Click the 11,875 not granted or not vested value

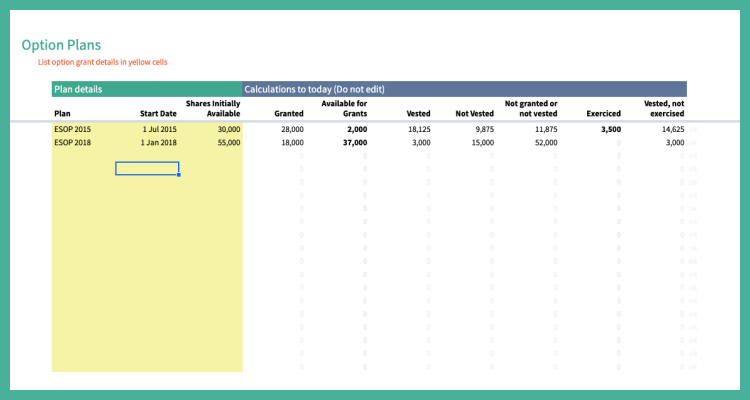[546, 129]
